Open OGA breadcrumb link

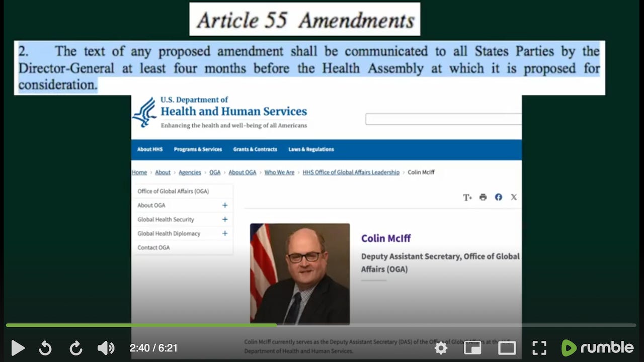pyautogui.click(x=215, y=172)
